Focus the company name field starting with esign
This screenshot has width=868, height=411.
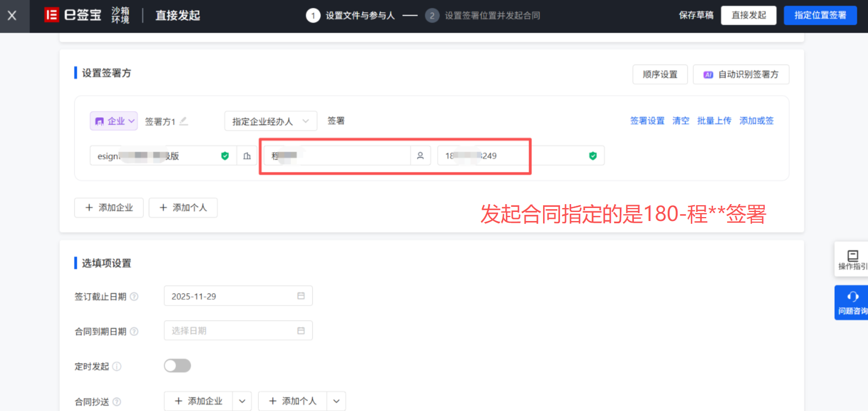pyautogui.click(x=164, y=156)
